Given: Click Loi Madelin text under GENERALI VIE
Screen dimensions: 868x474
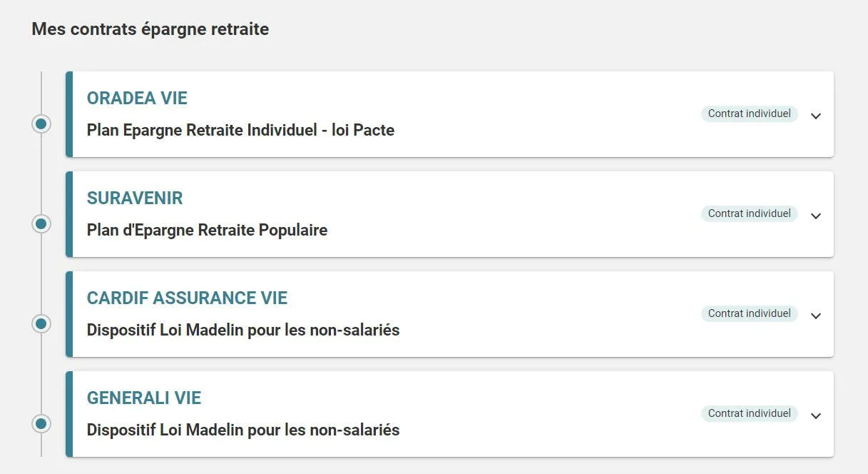Looking at the screenshot, I should coord(243,430).
